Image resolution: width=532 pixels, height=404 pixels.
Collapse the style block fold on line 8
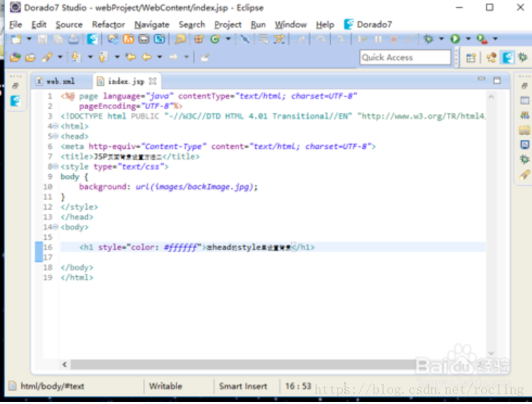(x=56, y=166)
